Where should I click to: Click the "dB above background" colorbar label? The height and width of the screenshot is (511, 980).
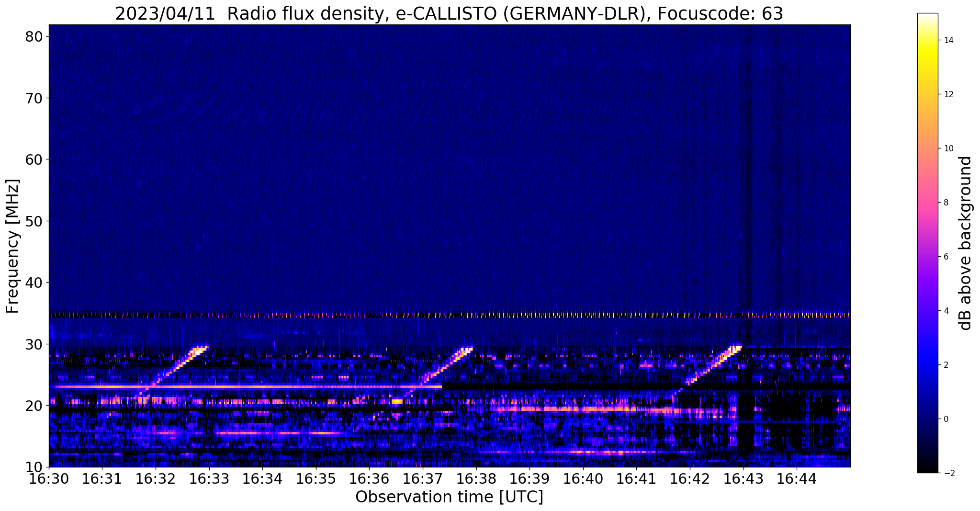[x=966, y=243]
